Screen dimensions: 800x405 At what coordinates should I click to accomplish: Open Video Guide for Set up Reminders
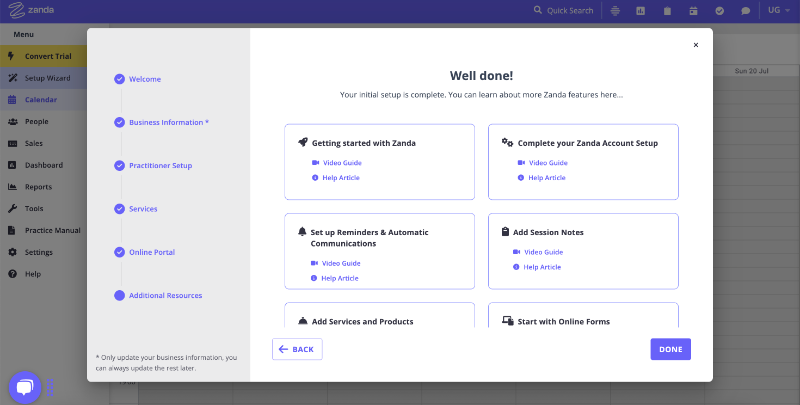tap(336, 263)
